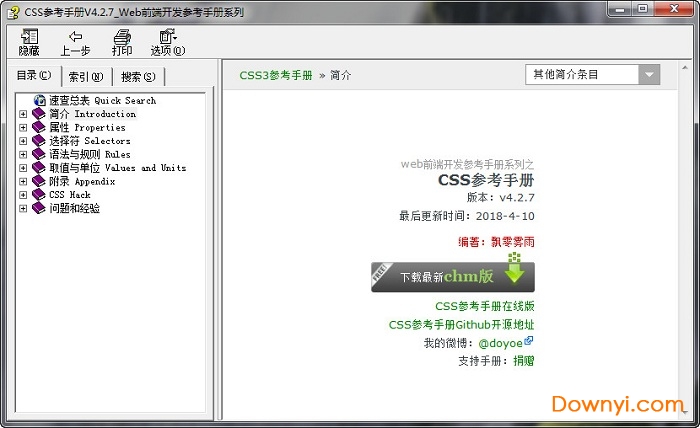Click the book icon beside 取值与单位 Values and Units
Viewport: 700px width, 428px height.
(x=39, y=168)
